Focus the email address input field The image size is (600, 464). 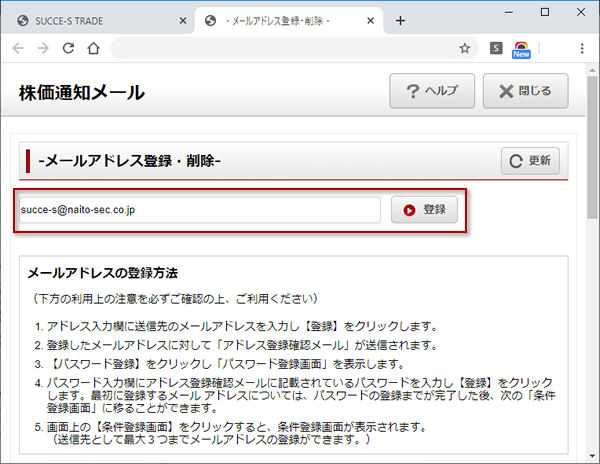[198, 210]
